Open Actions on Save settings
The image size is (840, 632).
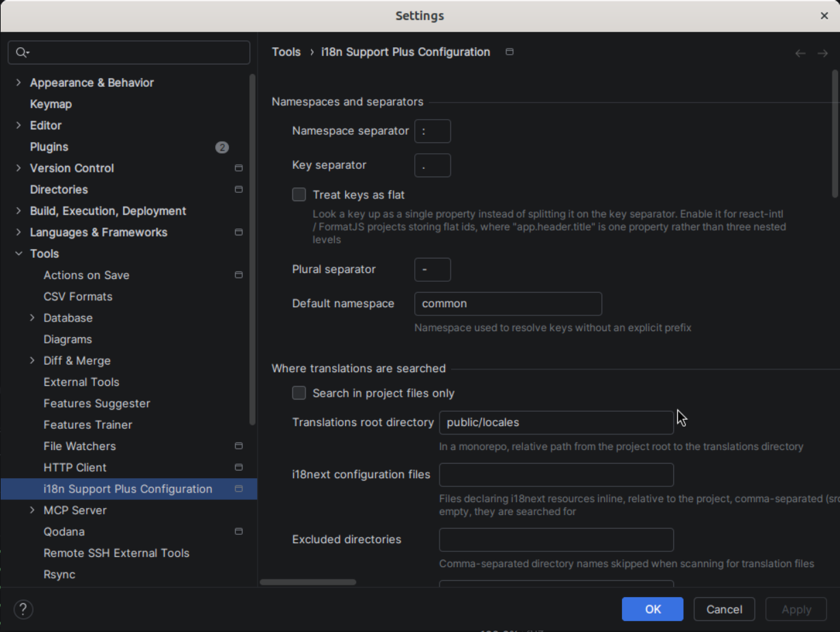86,275
